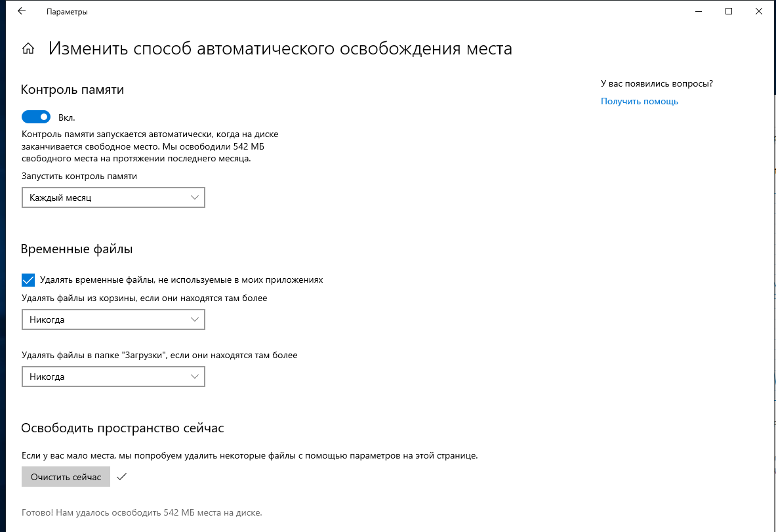Click the Вкл. label beside the toggle
Viewport: 776px width, 532px height.
(x=67, y=117)
